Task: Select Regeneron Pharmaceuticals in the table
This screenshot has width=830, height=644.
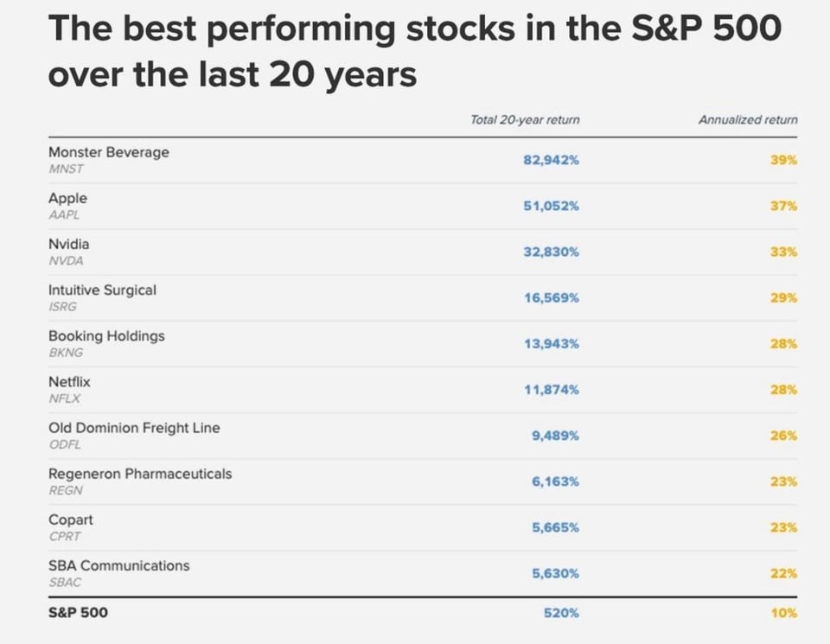Action: pyautogui.click(x=140, y=474)
